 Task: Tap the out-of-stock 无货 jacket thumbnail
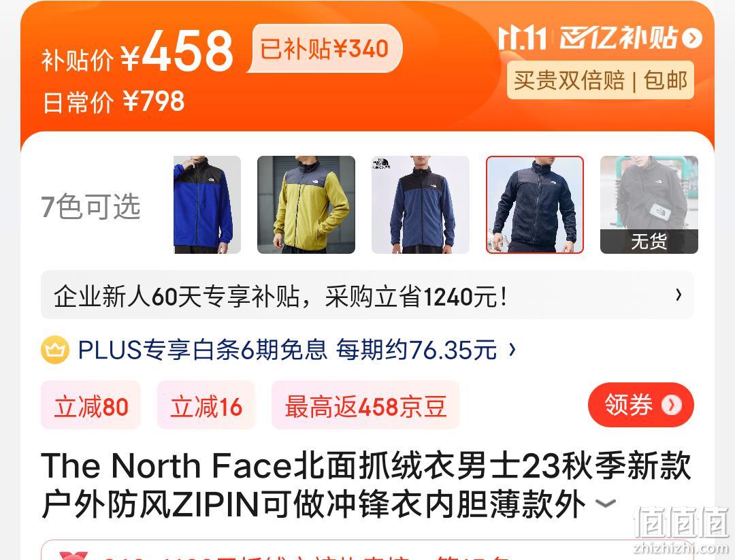[649, 205]
